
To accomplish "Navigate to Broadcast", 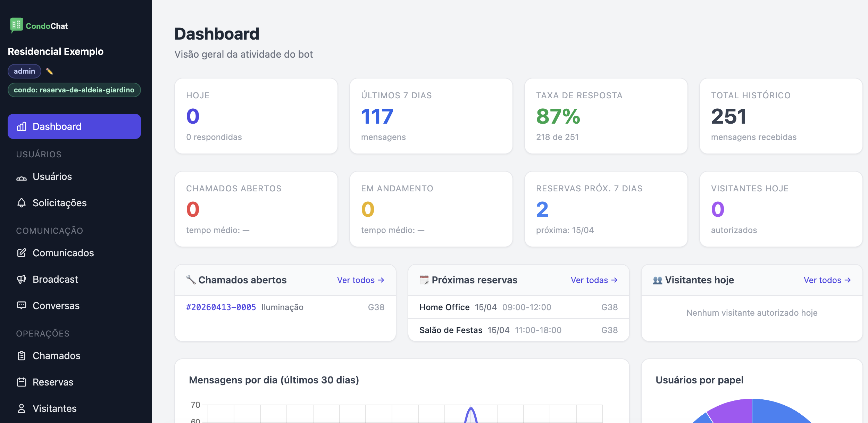I will click(74, 279).
